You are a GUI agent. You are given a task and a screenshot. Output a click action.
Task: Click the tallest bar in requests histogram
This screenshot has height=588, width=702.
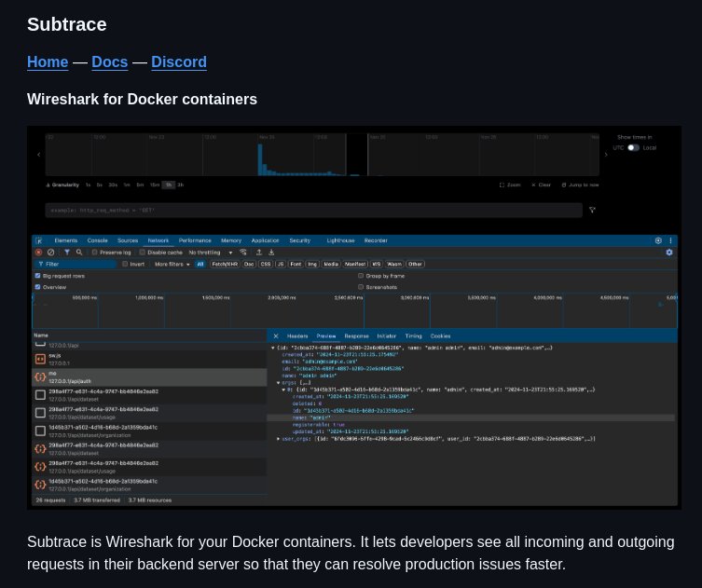[x=260, y=159]
